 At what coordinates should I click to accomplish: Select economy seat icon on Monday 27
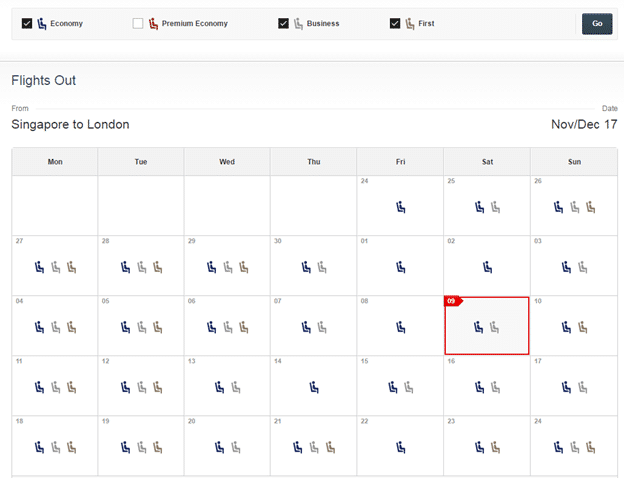tap(39, 267)
